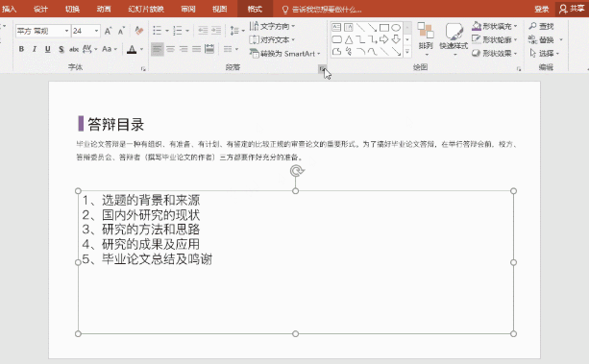Activate left text alignment
This screenshot has height=364, width=589.
pyautogui.click(x=158, y=49)
